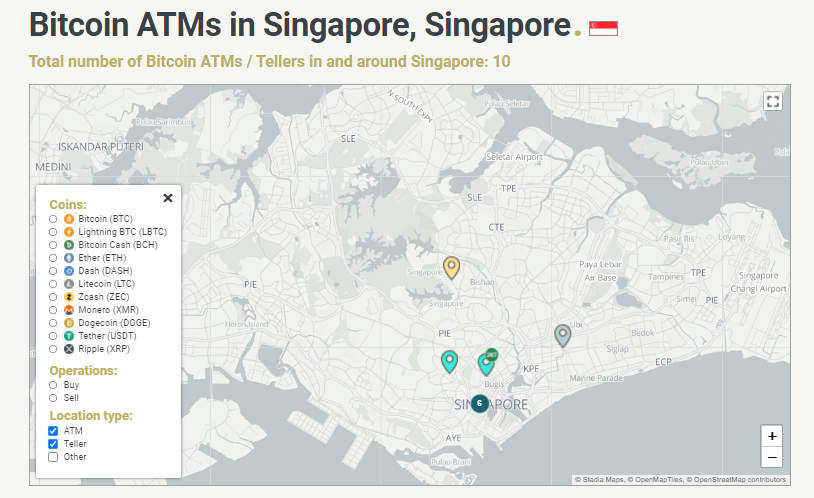Toggle fullscreen map view
Screen dimensions: 814x498
[x=772, y=101]
